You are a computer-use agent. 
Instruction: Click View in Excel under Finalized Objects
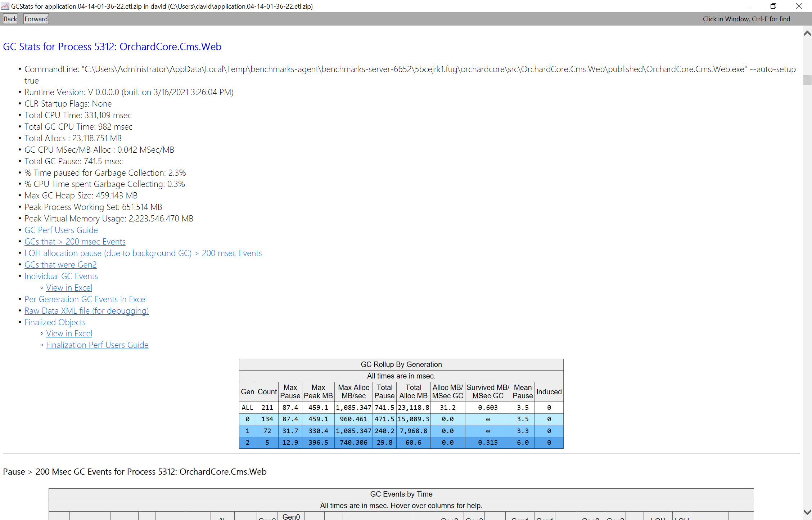point(69,333)
